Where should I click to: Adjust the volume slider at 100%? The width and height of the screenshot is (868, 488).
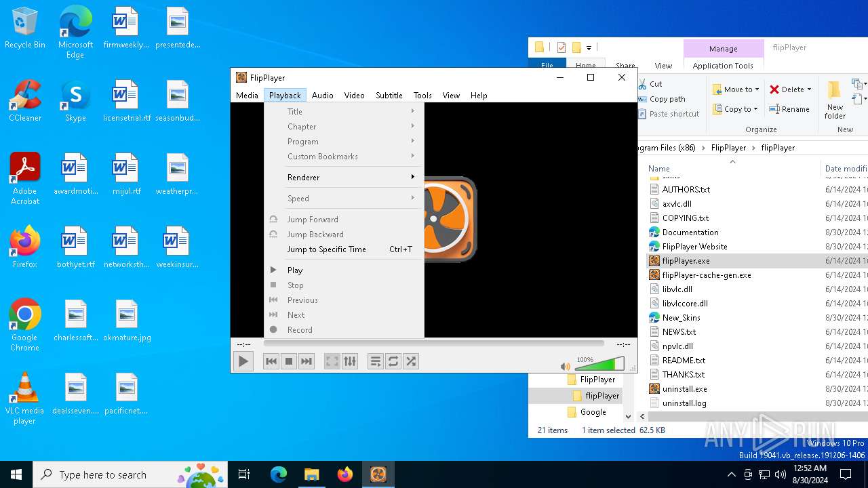[599, 365]
